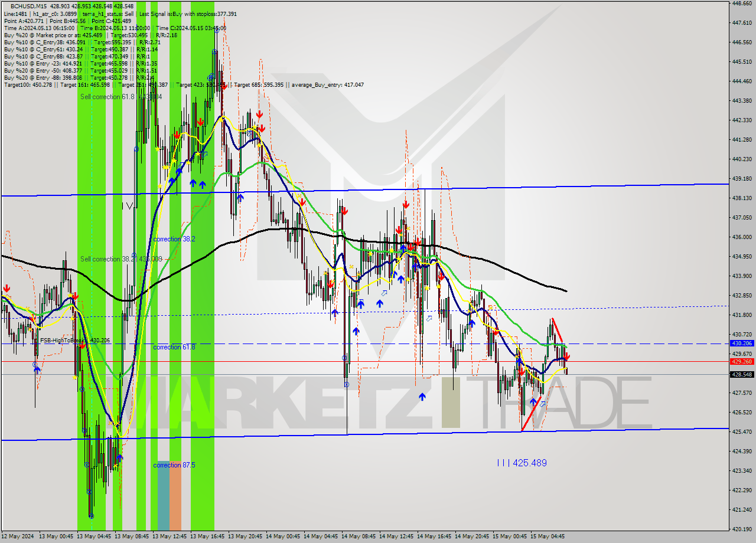Click the 'Line:1481 | h1_atr_c0' info line
This screenshot has height=543, width=756.
click(120, 14)
